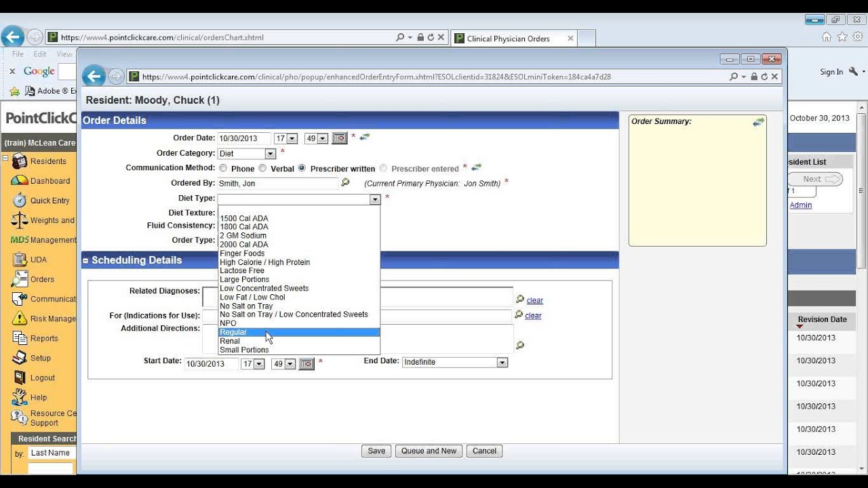Open the Order Date calendar picker
Image resolution: width=868 pixels, height=488 pixels.
point(340,138)
